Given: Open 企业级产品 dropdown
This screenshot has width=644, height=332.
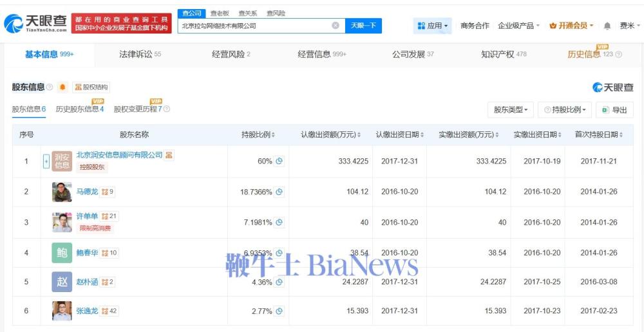Looking at the screenshot, I should click(x=518, y=26).
